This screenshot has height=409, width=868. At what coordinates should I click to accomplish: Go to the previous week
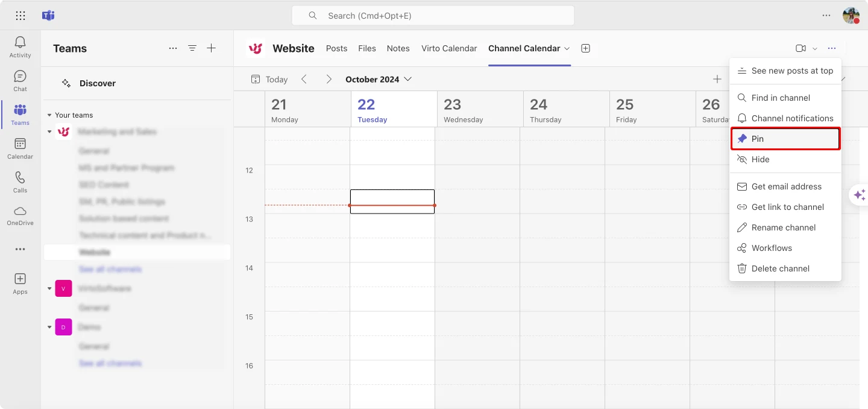pos(304,79)
